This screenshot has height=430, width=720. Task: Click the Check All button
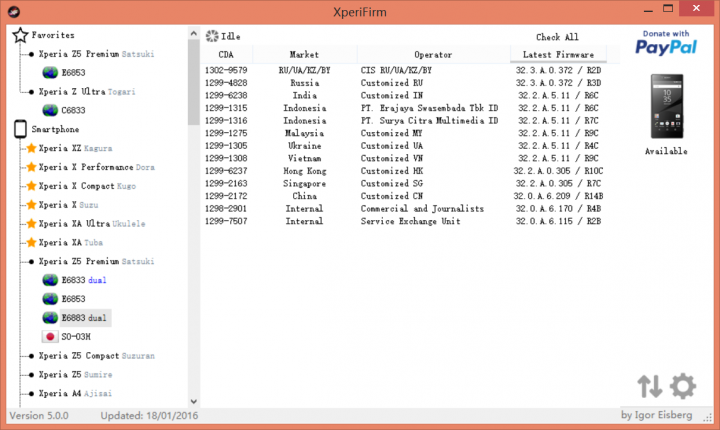[x=557, y=37]
